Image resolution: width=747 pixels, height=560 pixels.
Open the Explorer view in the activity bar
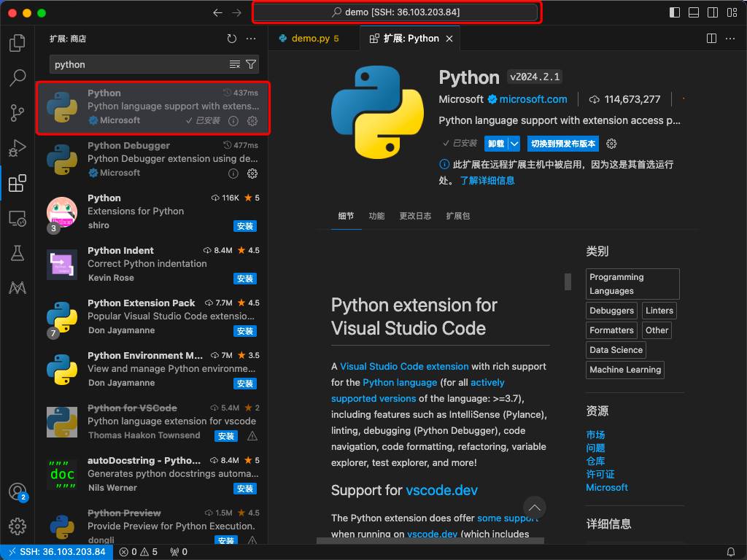[18, 43]
